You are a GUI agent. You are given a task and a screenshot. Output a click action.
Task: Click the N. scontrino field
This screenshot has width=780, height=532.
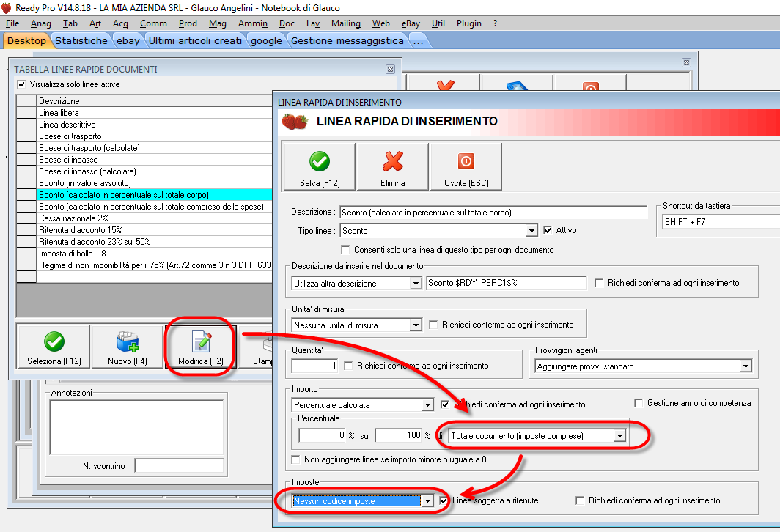[179, 466]
